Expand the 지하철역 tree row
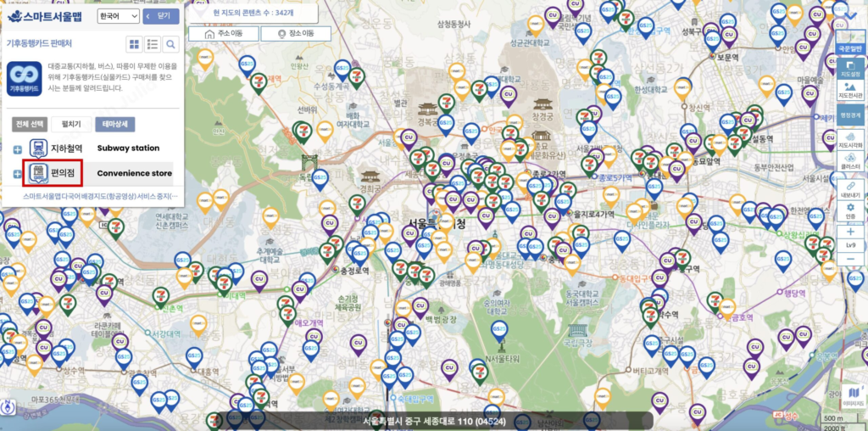Screen dimensions: 868x431 [x=17, y=149]
